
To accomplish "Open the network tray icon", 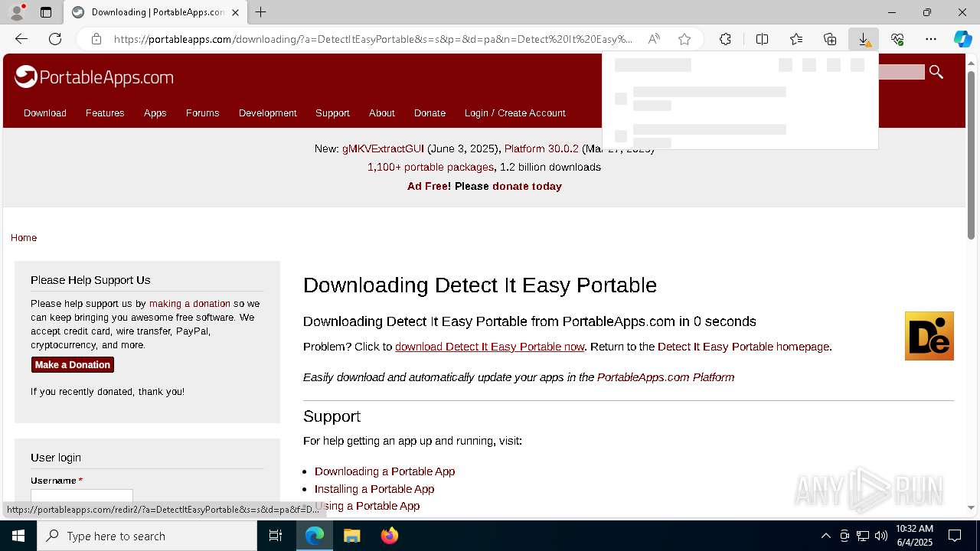I will pos(863,536).
